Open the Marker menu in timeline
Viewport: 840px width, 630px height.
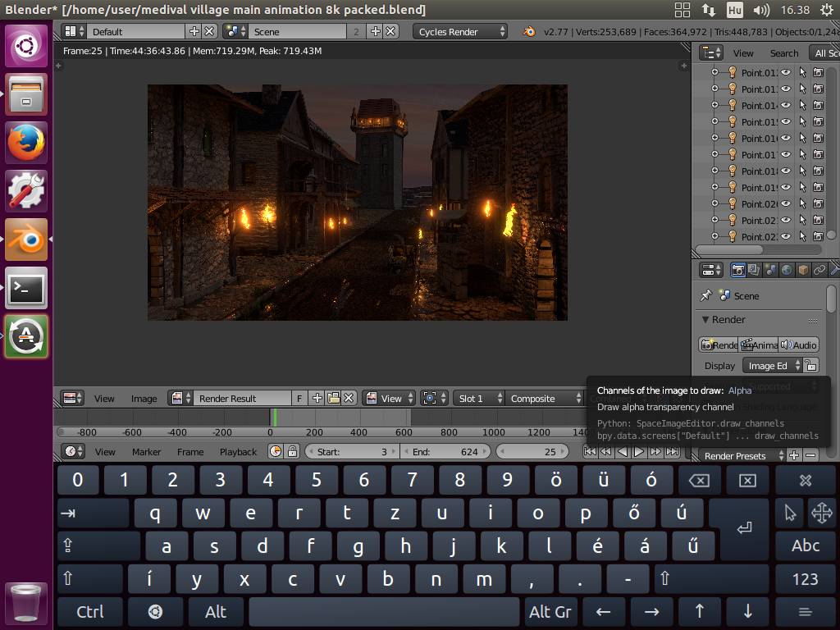click(146, 452)
